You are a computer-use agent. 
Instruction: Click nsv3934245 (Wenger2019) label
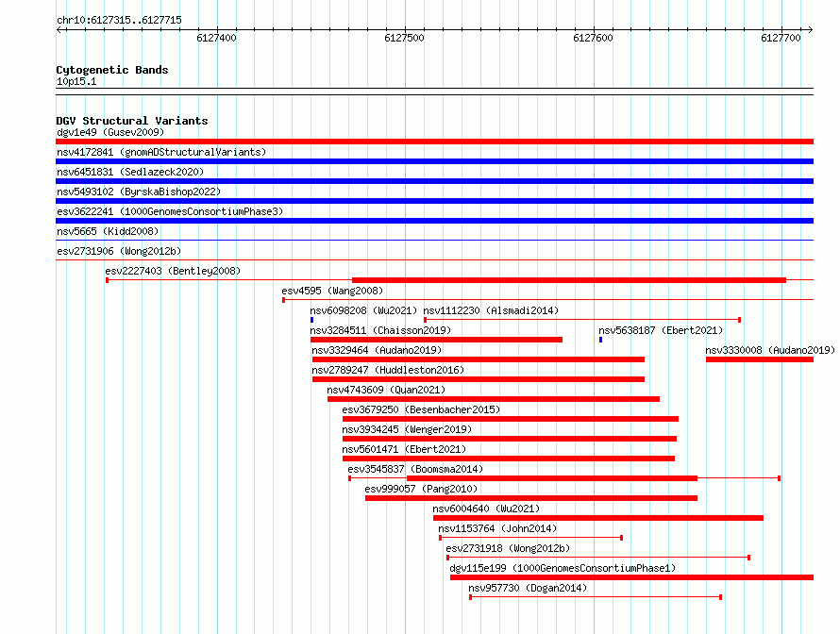[x=407, y=429]
